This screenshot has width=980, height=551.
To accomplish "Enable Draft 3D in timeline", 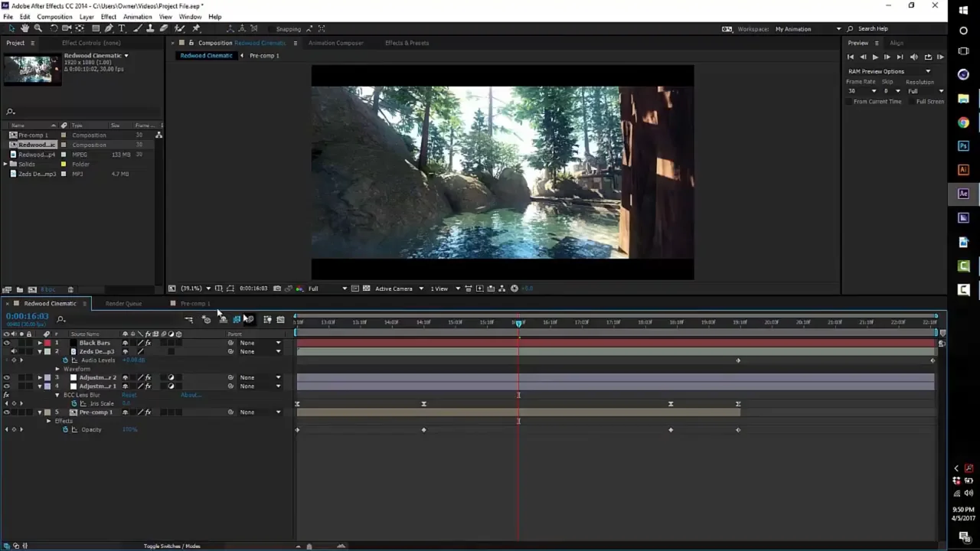I will [x=207, y=319].
